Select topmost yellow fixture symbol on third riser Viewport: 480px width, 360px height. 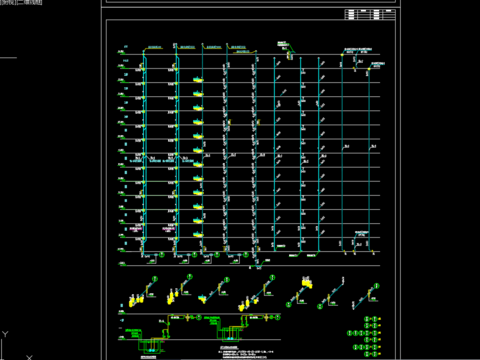pos(198,80)
